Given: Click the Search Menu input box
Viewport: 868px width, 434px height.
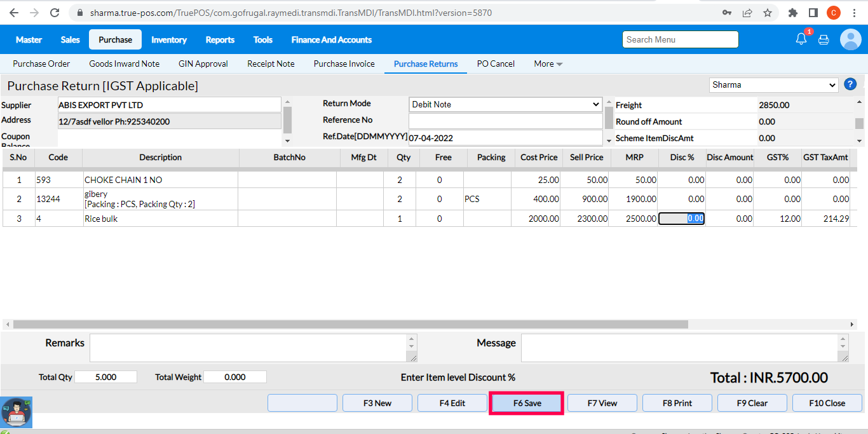Looking at the screenshot, I should [680, 39].
